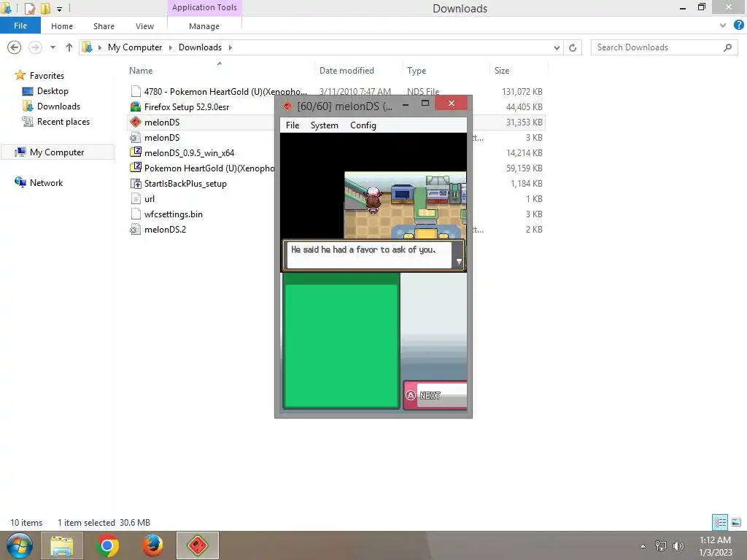Select Downloads in navigation pane
Image resolution: width=747 pixels, height=560 pixels.
coord(58,106)
